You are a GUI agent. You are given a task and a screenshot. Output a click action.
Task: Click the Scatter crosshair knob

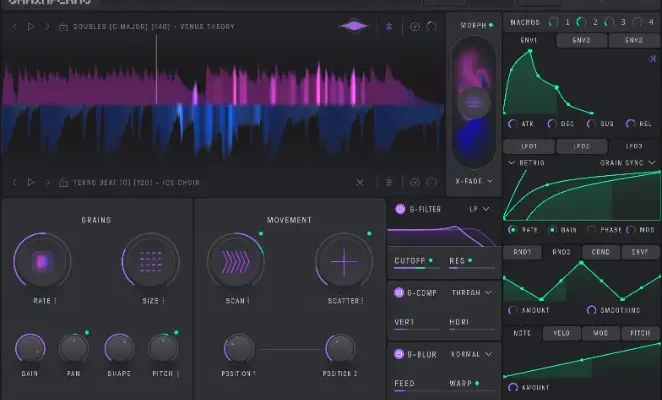(x=343, y=262)
